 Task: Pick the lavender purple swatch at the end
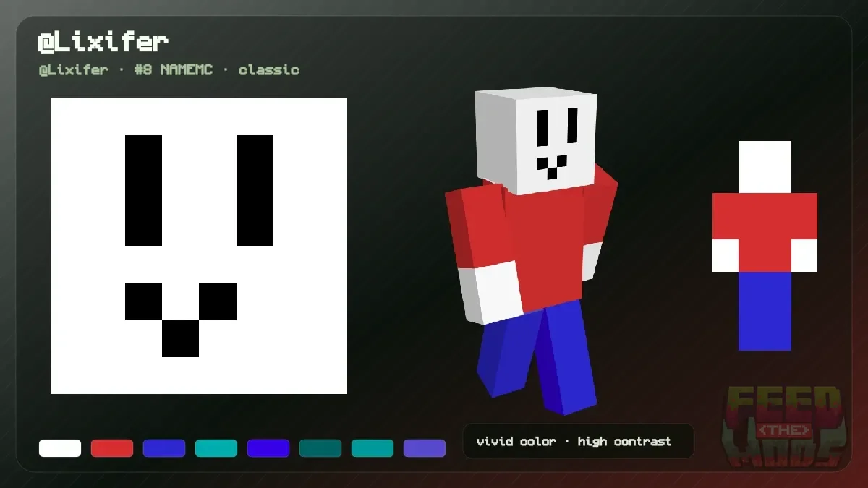pos(425,448)
